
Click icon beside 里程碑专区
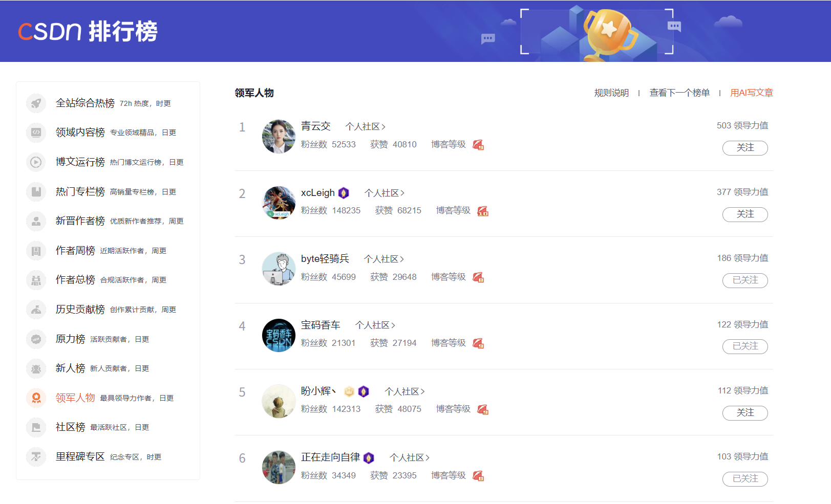click(x=36, y=457)
